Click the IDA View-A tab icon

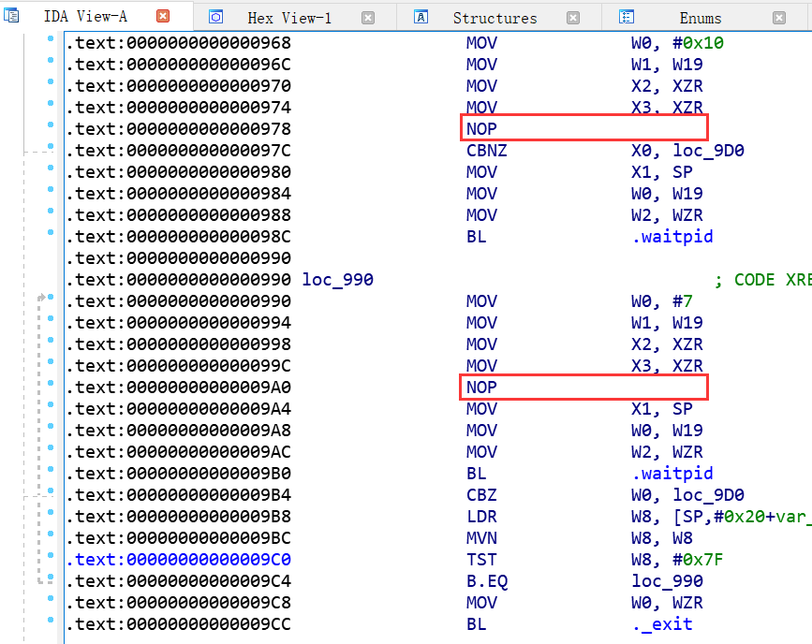11,16
